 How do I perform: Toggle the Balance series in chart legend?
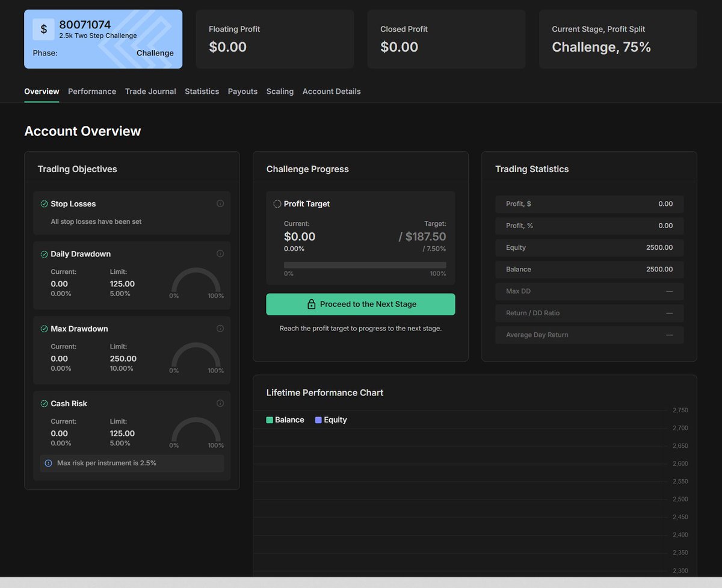point(285,420)
